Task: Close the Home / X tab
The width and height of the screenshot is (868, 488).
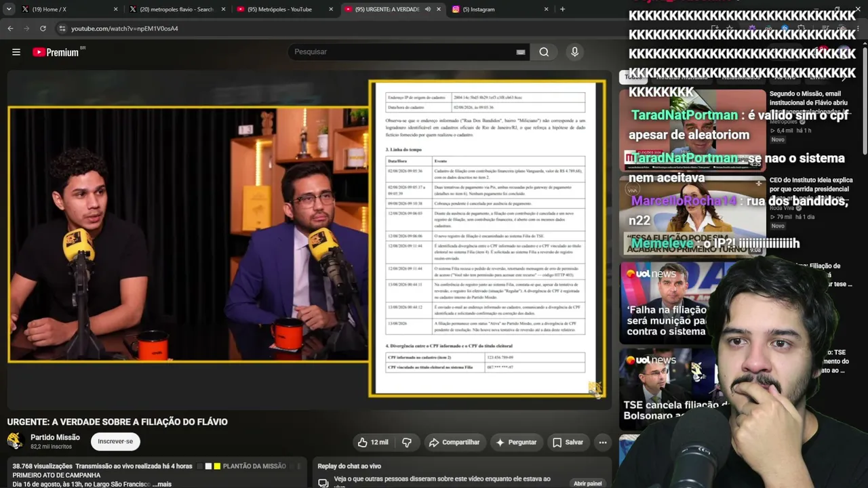Action: (115, 9)
